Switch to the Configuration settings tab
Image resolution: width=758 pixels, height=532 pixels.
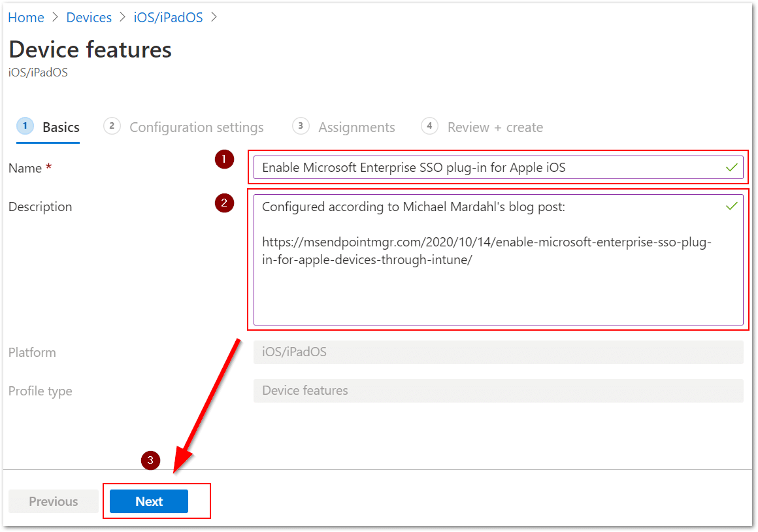[x=196, y=127]
